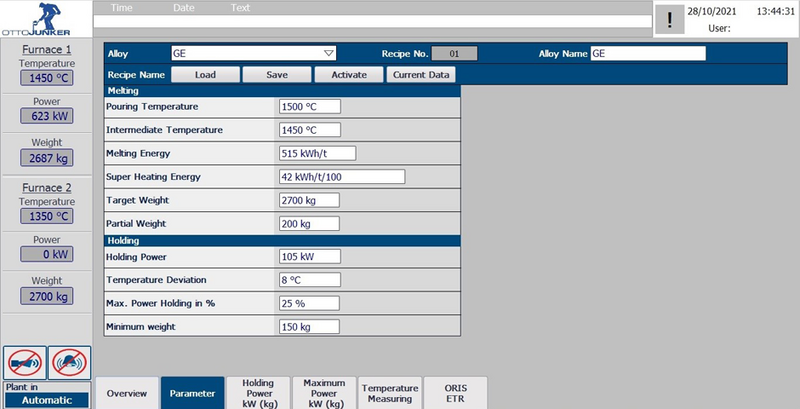Click the Save recipe button
The image size is (800, 409).
(x=276, y=74)
